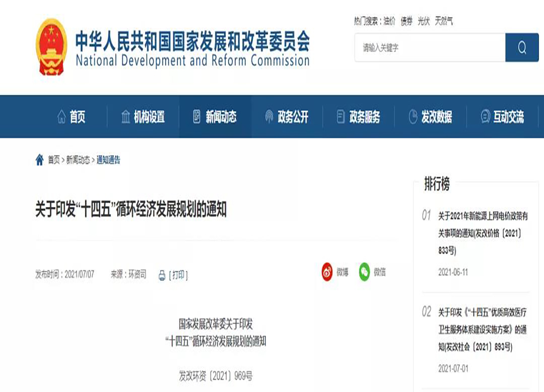The width and height of the screenshot is (544, 392).
Task: Click the search magnifier button
Action: 522,48
